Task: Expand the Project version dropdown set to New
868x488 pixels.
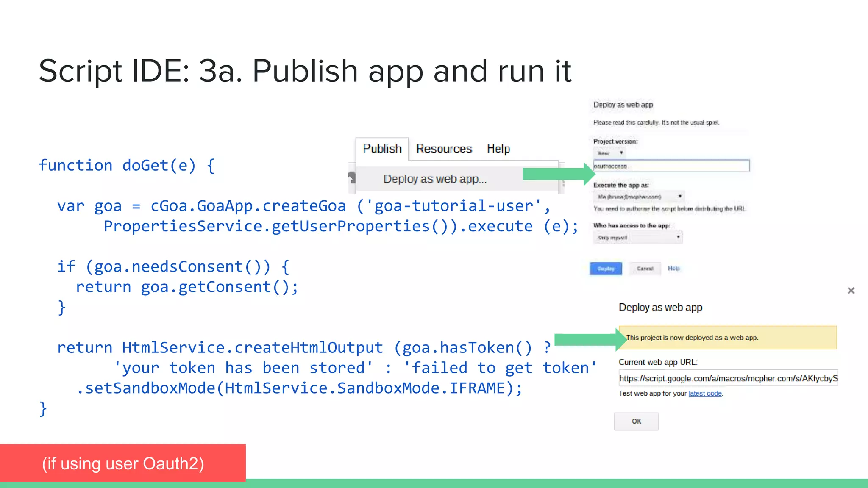Action: pyautogui.click(x=610, y=153)
